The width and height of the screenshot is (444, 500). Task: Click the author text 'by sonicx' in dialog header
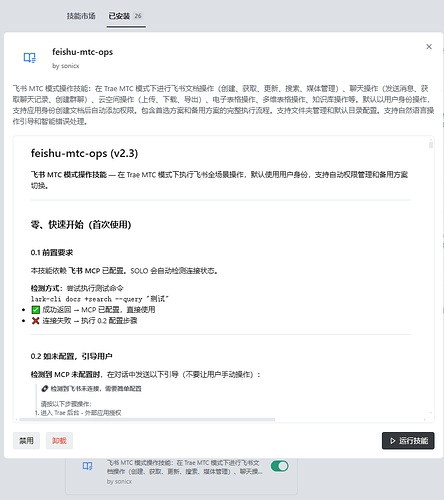coord(66,66)
